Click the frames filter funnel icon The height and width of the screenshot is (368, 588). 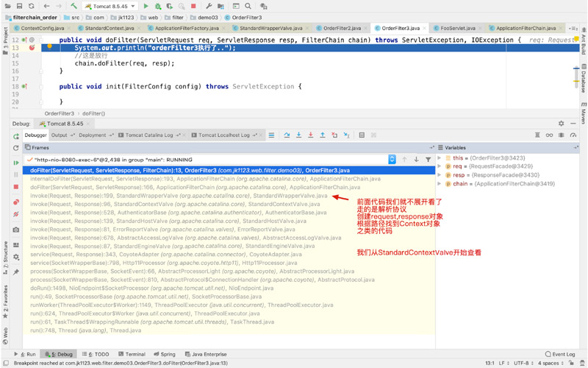tap(429, 160)
